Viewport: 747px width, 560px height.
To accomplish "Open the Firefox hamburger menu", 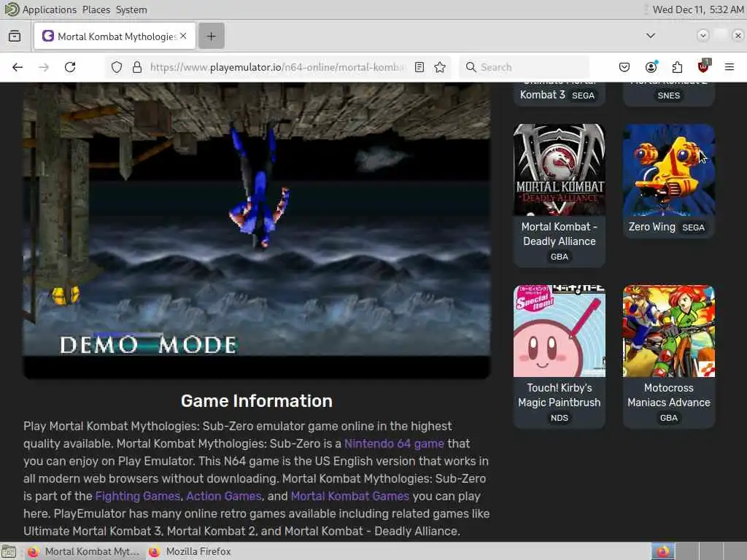I will point(729,67).
